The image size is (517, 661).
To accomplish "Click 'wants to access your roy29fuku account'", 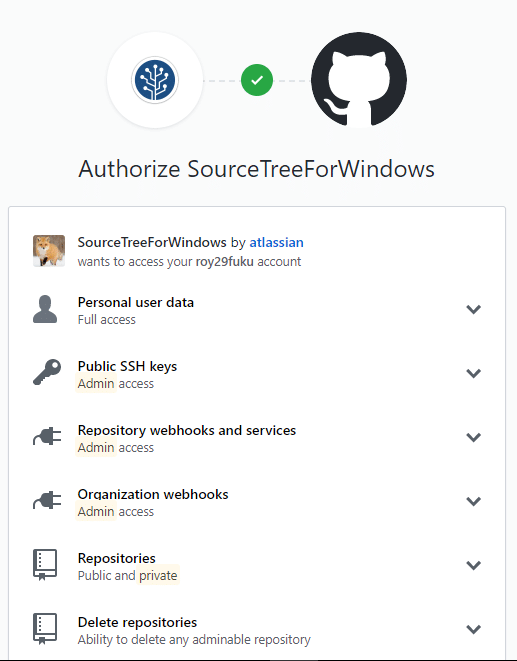I will (189, 261).
